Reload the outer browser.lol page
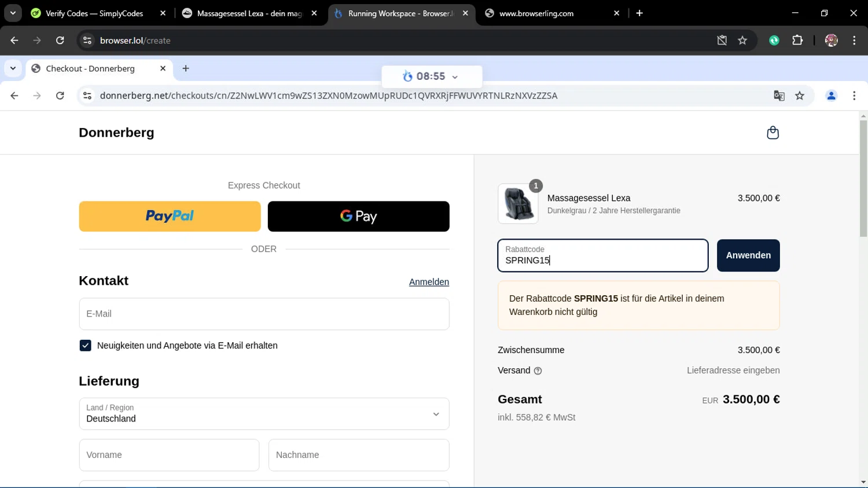This screenshot has height=488, width=868. 60,41
